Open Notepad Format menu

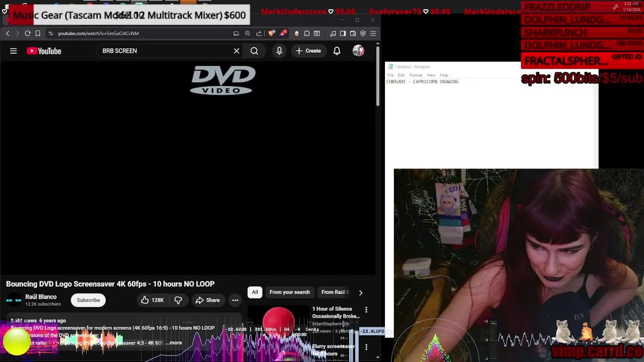416,75
